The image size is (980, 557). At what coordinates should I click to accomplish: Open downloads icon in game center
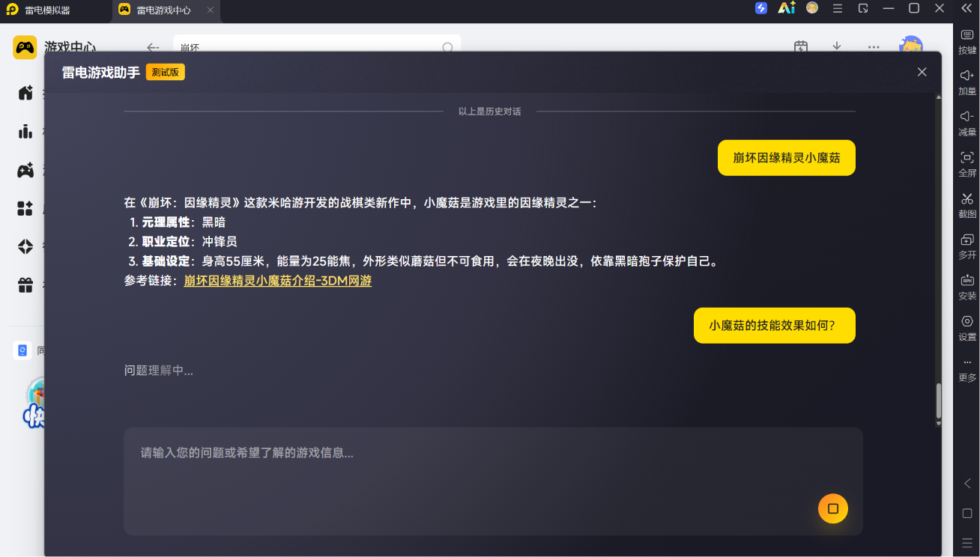tap(837, 46)
